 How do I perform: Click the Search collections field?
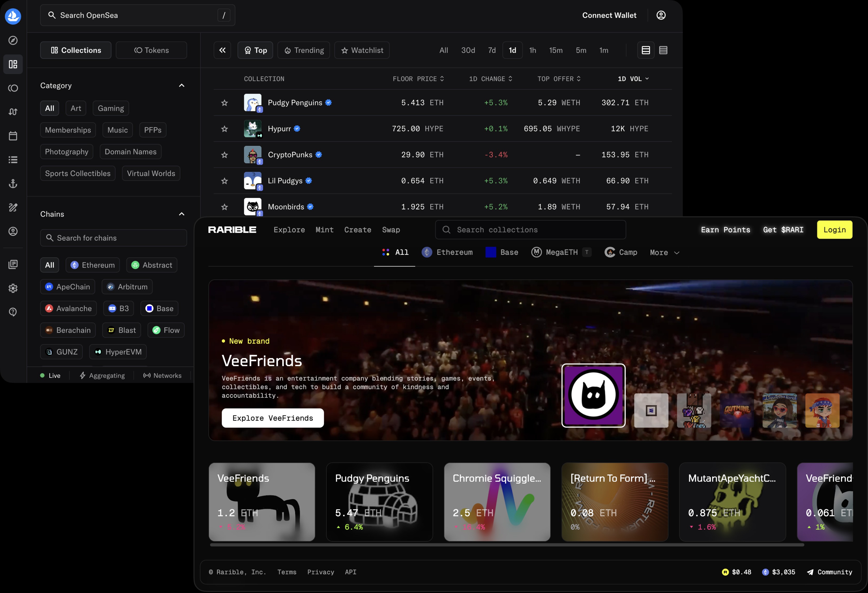click(530, 230)
